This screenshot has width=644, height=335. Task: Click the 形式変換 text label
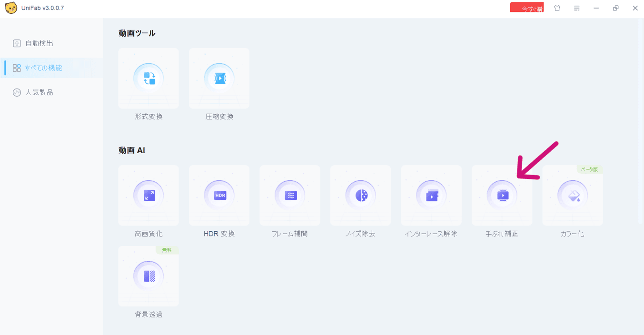pyautogui.click(x=149, y=117)
